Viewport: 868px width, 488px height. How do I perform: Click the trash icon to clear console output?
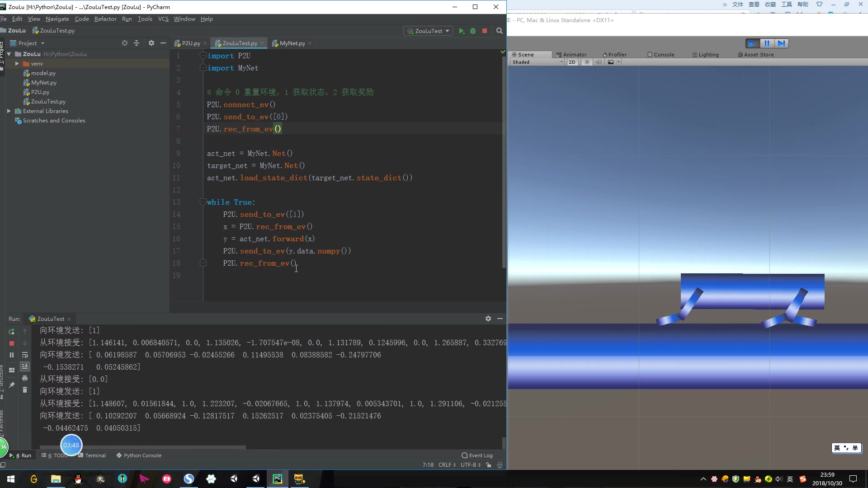25,390
